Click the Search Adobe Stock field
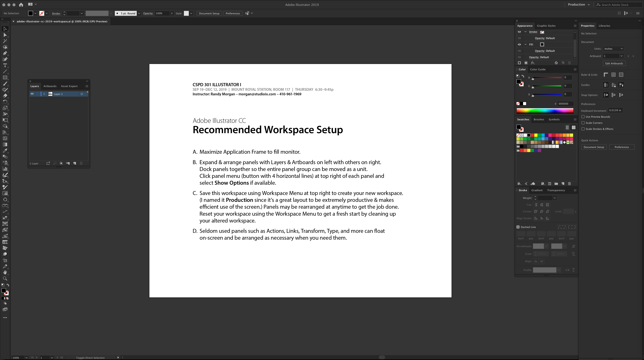The height and width of the screenshot is (360, 644). (x=619, y=4)
